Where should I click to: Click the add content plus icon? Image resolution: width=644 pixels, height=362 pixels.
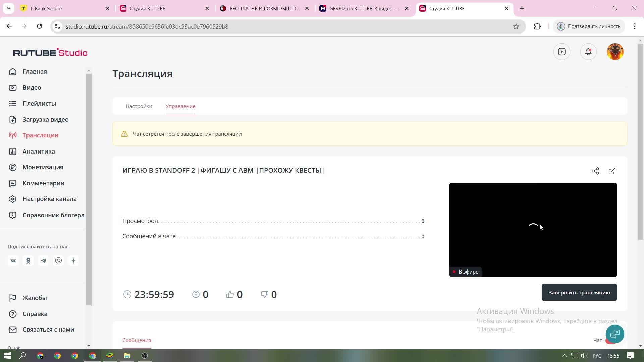point(562,52)
